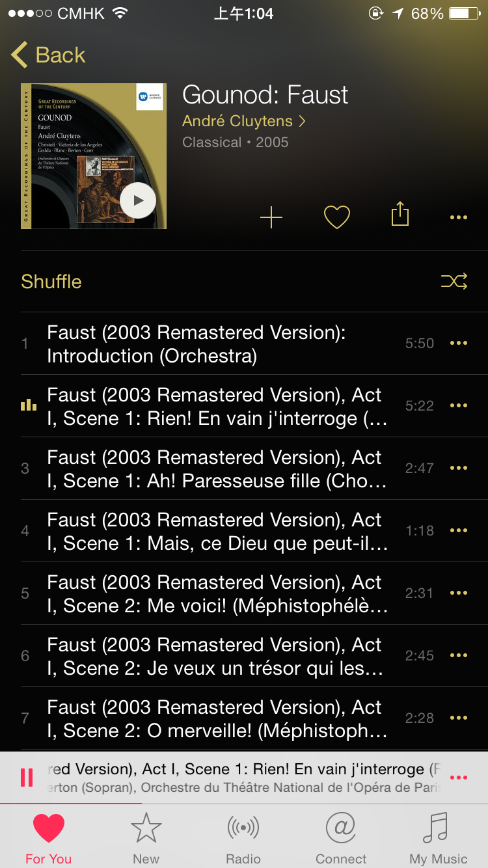Open the My Music tab
The image size is (488, 868).
[x=439, y=839]
